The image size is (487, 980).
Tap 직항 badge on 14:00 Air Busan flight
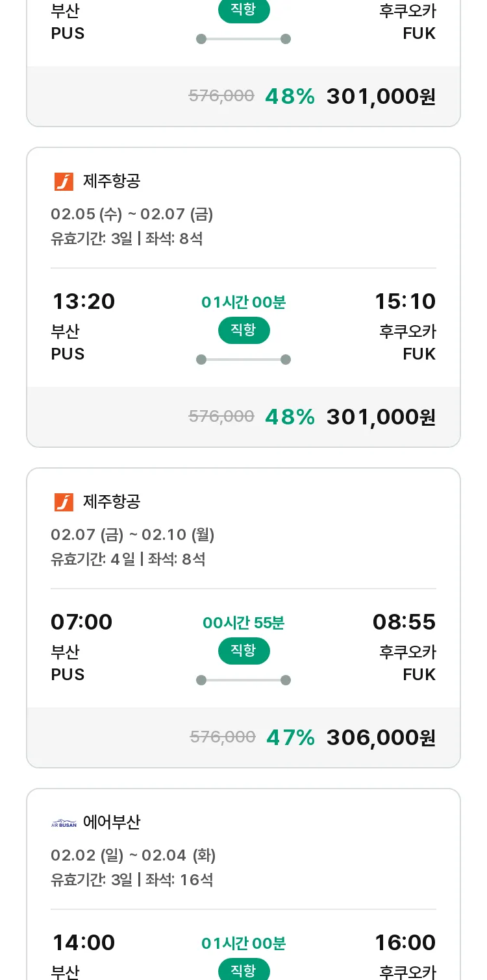pos(243,970)
